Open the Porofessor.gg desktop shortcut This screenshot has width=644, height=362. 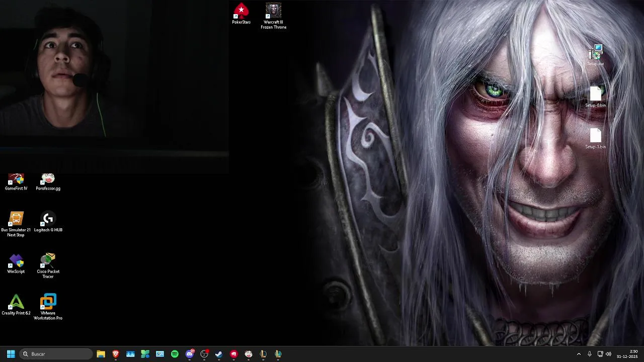tap(48, 182)
